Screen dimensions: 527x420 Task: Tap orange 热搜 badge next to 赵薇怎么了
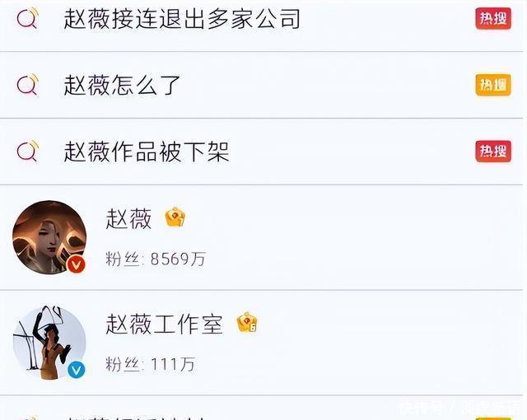click(x=493, y=85)
